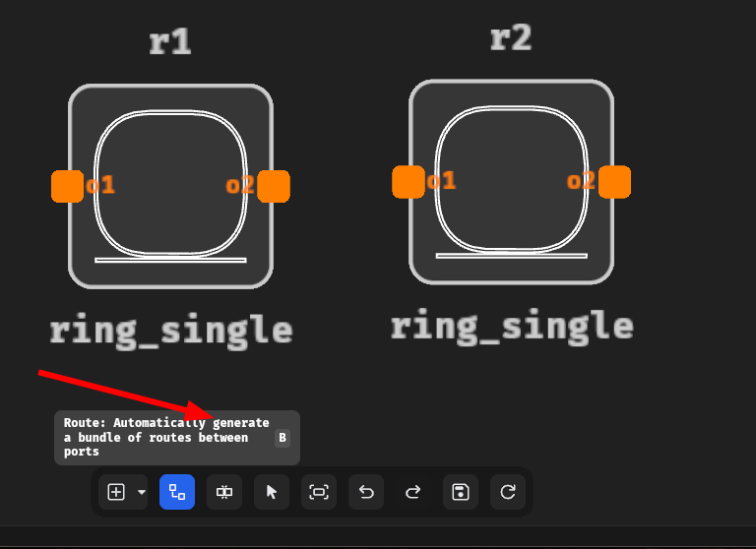Click the ring_single label under r1
The image size is (756, 549).
[170, 330]
